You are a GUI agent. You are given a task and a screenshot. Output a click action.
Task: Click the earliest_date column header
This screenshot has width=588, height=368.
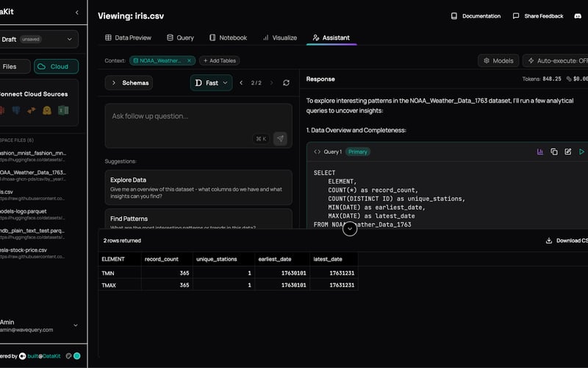(x=282, y=259)
